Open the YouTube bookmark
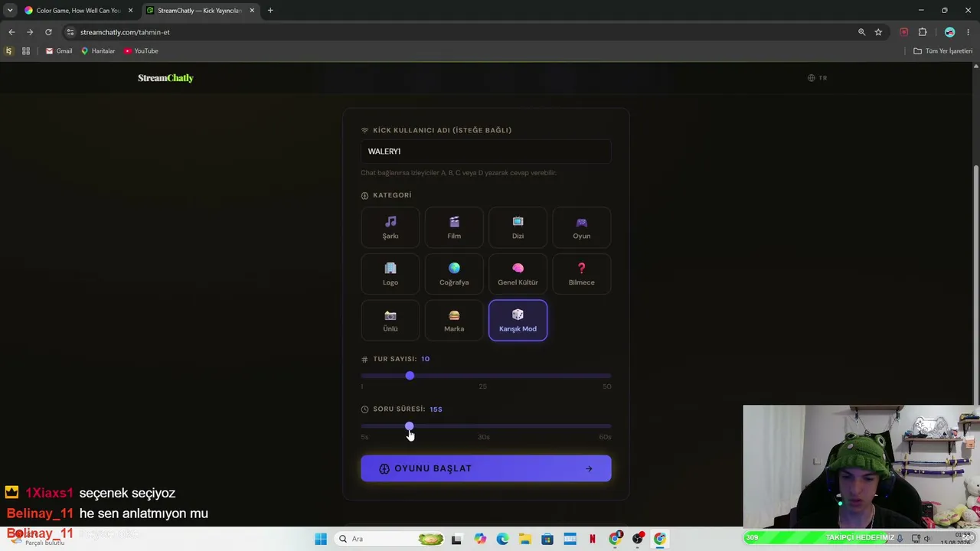This screenshot has height=551, width=980. 141,51
